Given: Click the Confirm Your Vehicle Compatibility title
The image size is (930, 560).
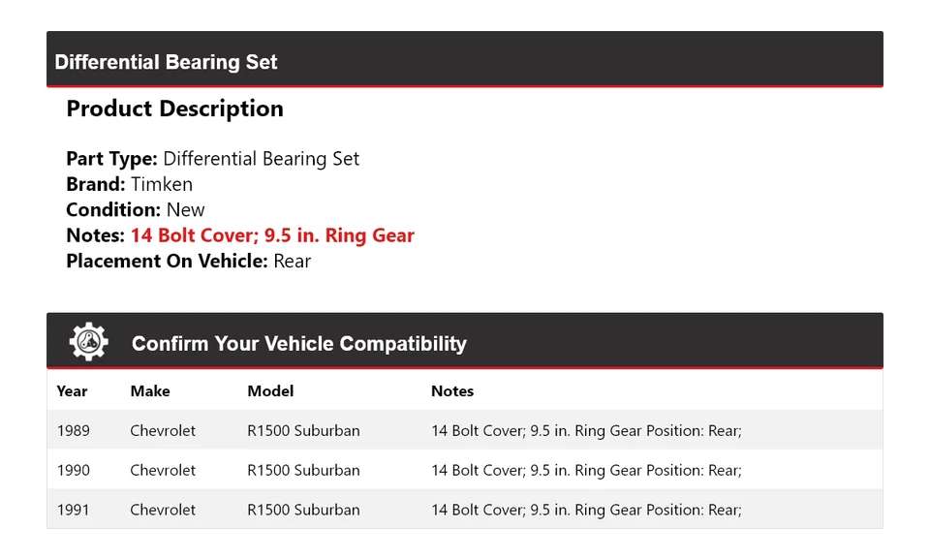Looking at the screenshot, I should pyautogui.click(x=298, y=344).
